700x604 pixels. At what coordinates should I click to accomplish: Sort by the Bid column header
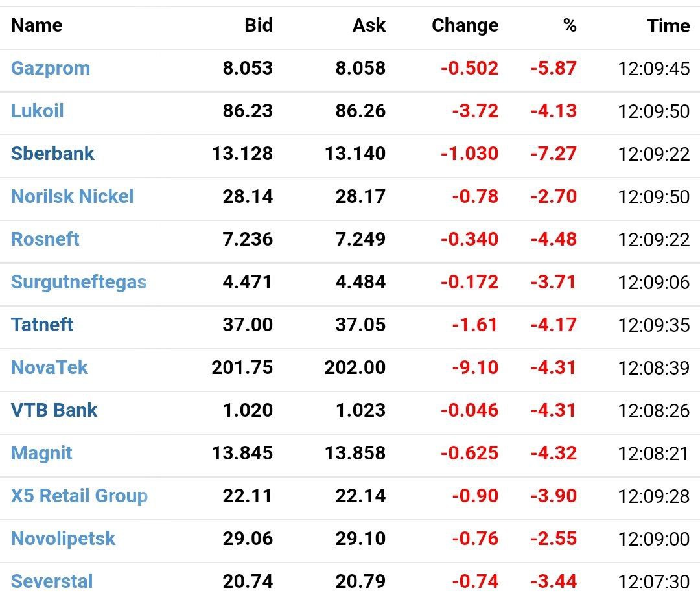[259, 26]
